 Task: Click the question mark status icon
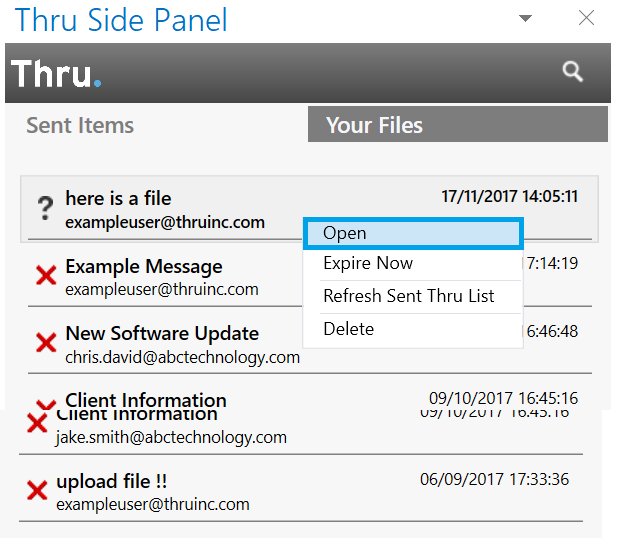click(x=45, y=208)
